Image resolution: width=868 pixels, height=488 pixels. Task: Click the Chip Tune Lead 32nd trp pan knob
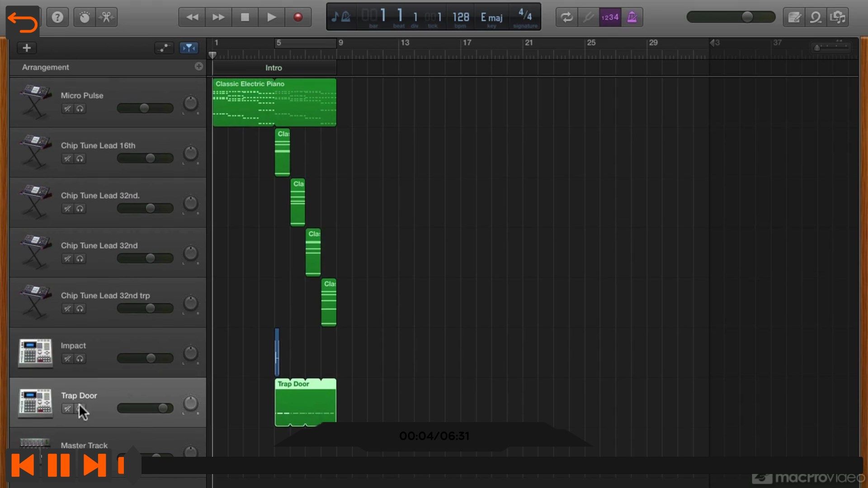[x=191, y=304]
